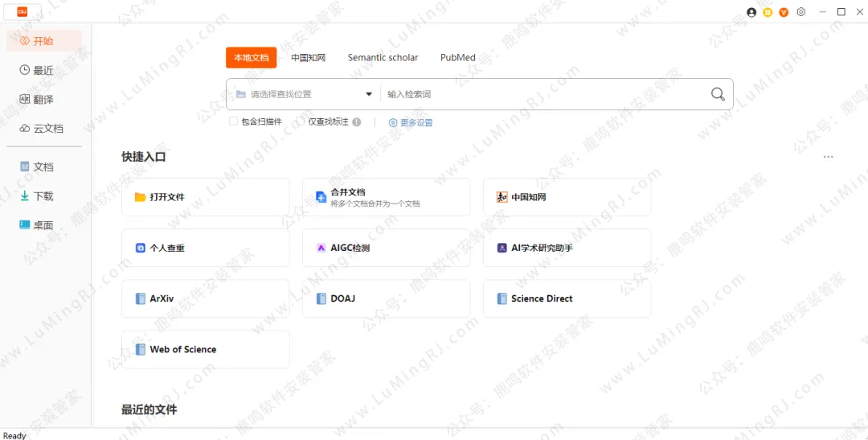Maximize the application window
This screenshot has width=868, height=440.
click(x=841, y=11)
